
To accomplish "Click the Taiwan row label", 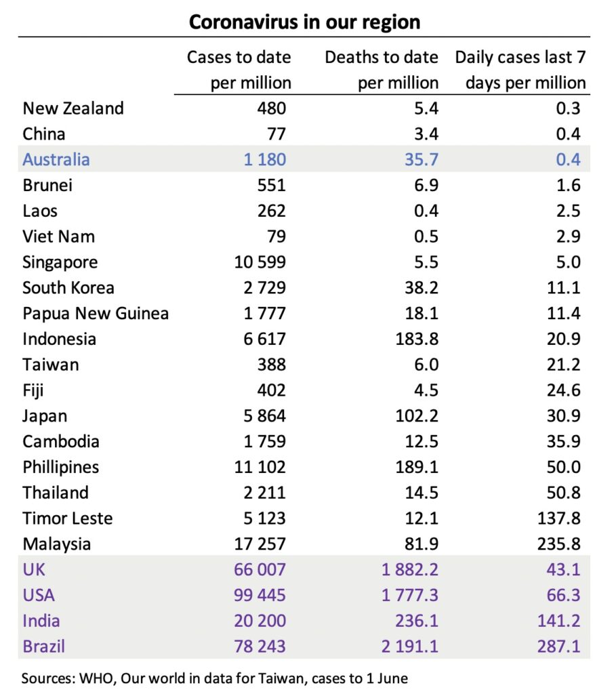I will click(51, 365).
